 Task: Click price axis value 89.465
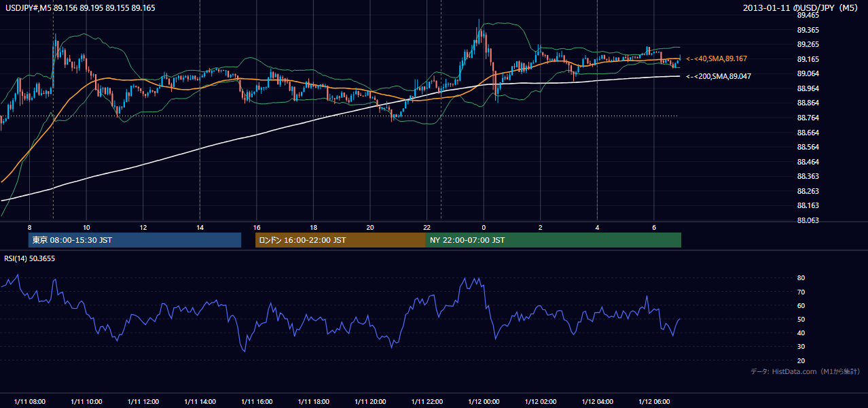tap(808, 16)
